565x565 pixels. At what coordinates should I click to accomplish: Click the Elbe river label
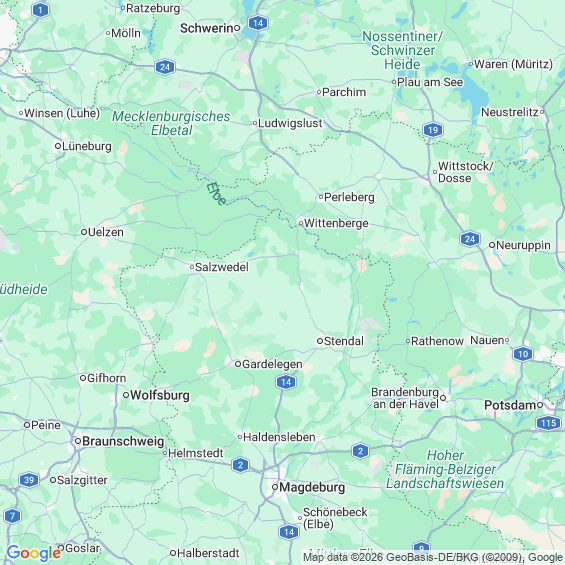click(216, 194)
